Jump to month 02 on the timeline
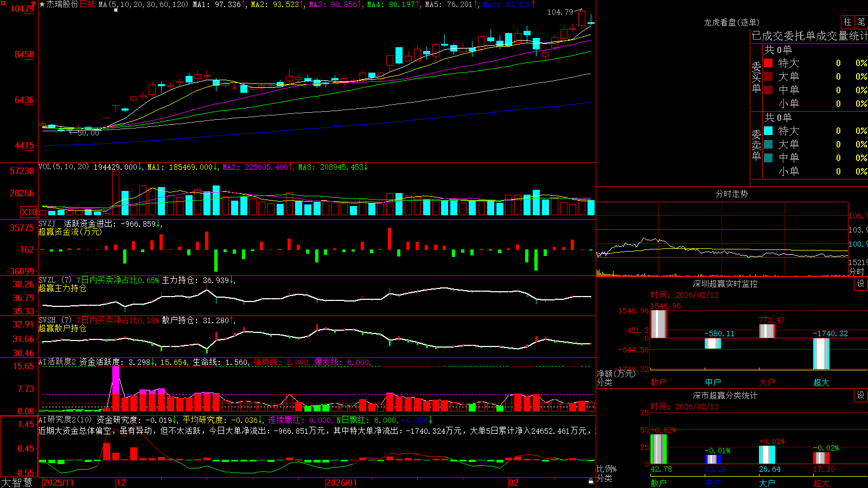Viewport: 868px width, 488px height. [x=514, y=483]
